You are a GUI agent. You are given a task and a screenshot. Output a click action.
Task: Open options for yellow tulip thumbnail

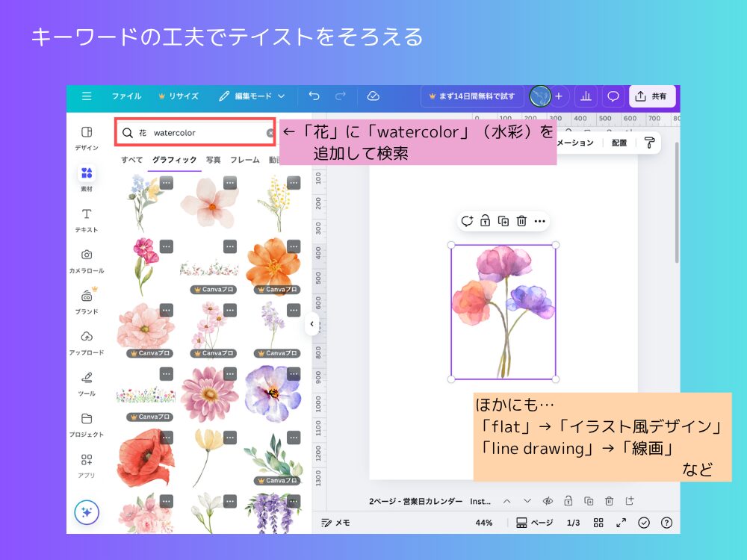pos(230,438)
